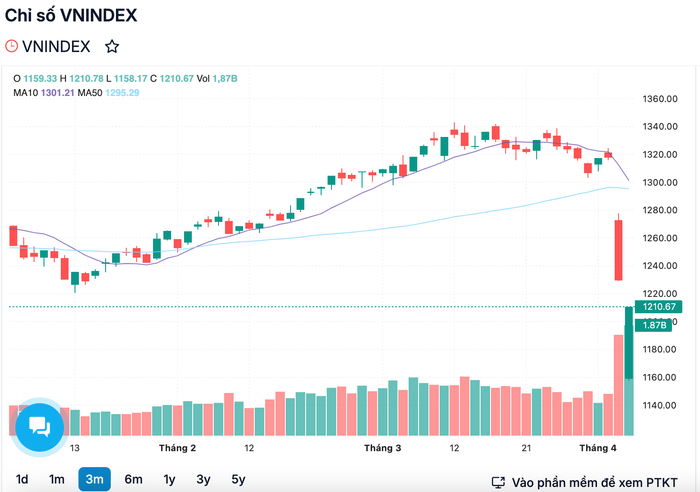Image resolution: width=700 pixels, height=492 pixels.
Task: Open the blue chat bubble button
Action: click(x=39, y=427)
